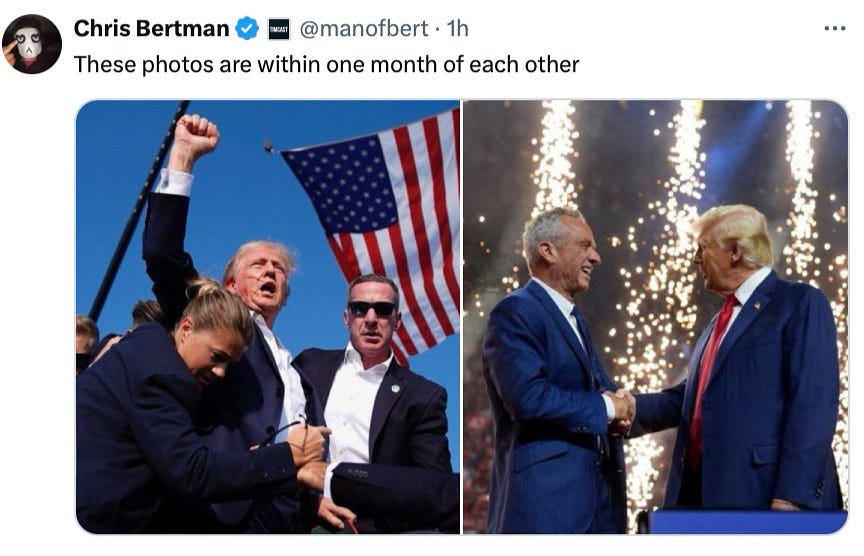Click the raised fist in left photo

pyautogui.click(x=194, y=137)
